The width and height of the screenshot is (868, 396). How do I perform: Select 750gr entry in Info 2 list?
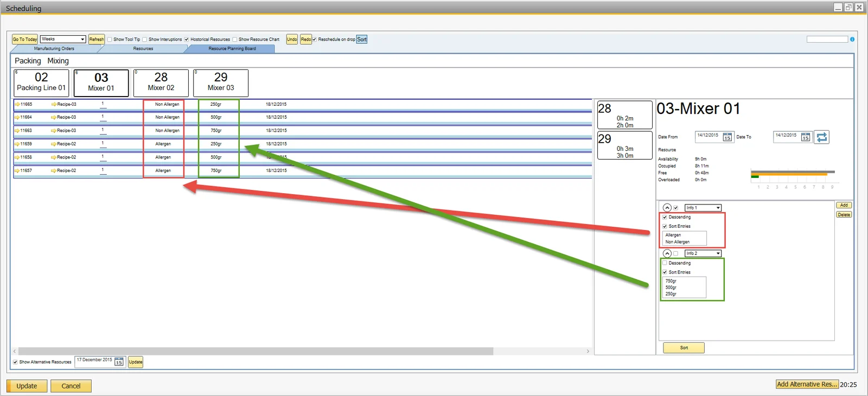(671, 281)
